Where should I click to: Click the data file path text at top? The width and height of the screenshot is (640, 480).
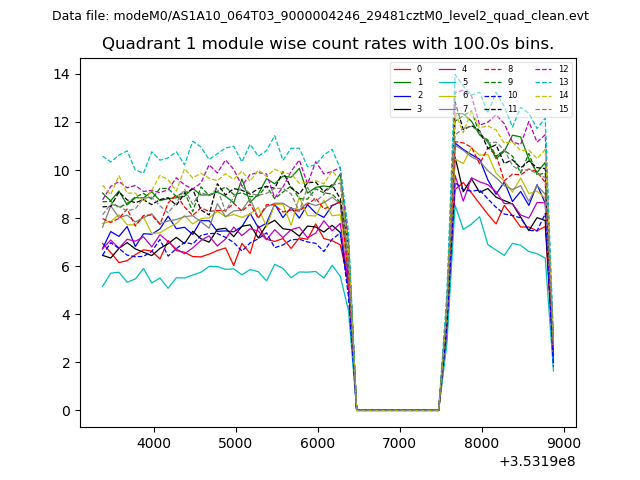coord(320,16)
